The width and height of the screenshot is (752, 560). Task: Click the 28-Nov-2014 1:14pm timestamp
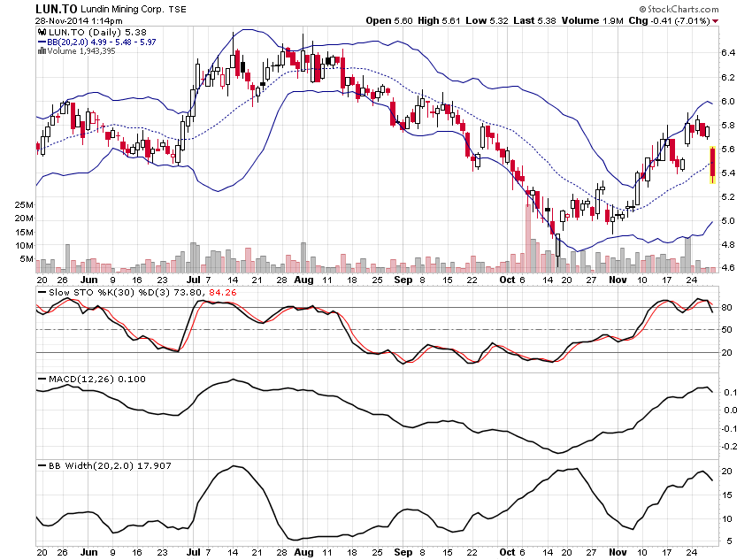click(79, 21)
